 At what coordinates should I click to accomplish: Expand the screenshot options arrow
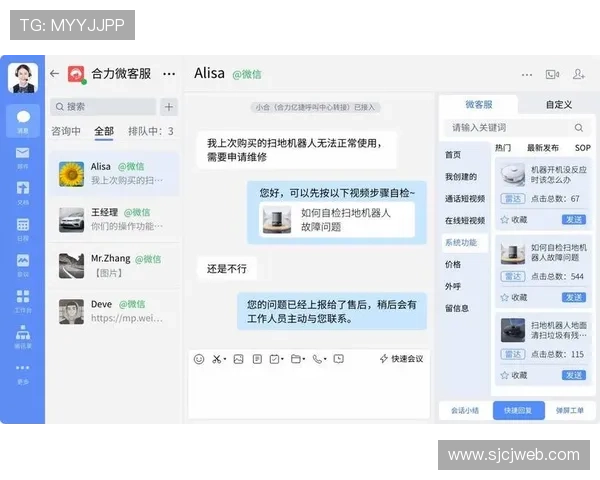(x=225, y=359)
